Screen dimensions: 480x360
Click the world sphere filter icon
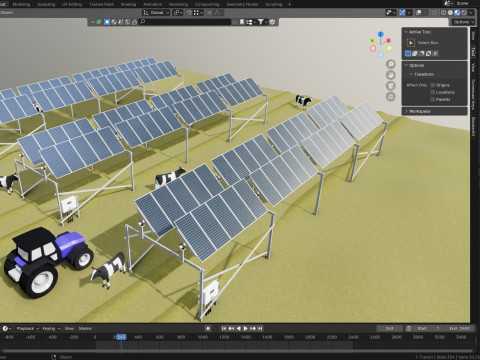click(114, 22)
